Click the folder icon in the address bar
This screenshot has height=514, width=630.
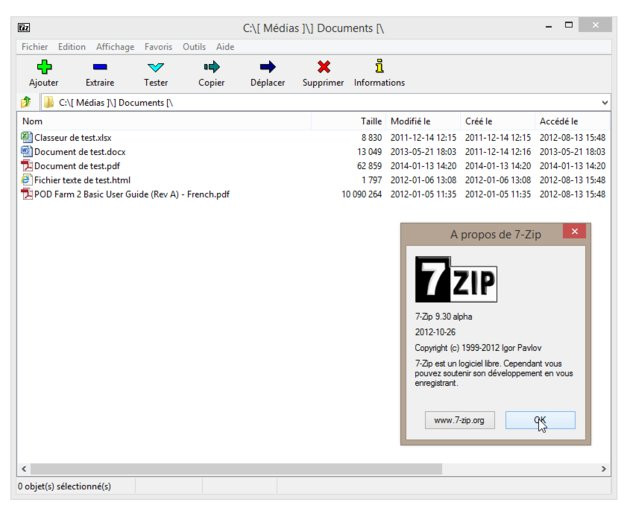tap(49, 102)
